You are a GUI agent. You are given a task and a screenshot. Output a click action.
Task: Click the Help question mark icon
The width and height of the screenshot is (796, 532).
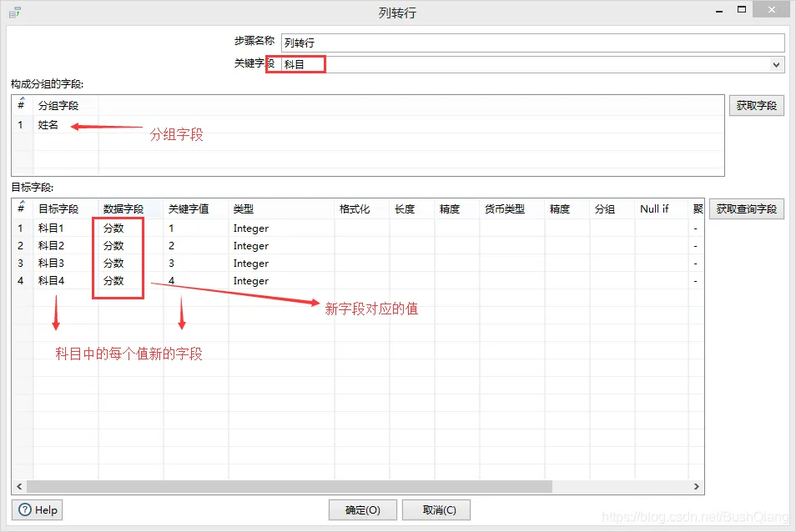click(x=24, y=509)
